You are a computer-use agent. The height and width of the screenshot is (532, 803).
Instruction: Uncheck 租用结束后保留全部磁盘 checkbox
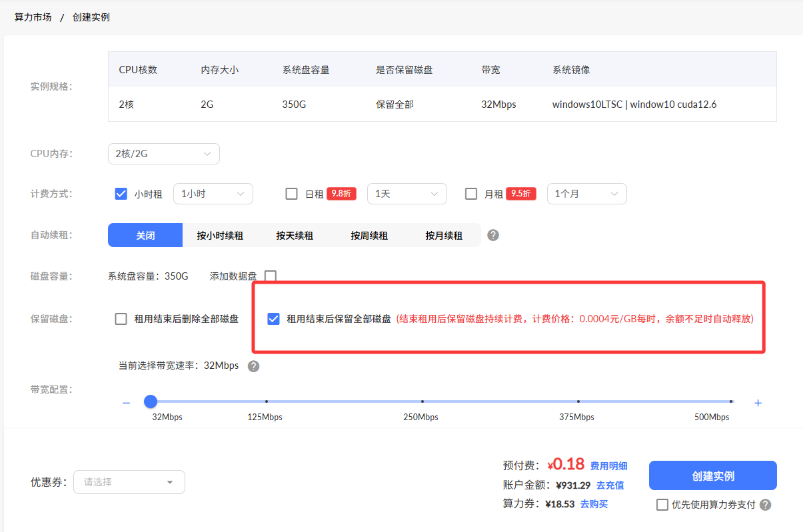pos(273,319)
